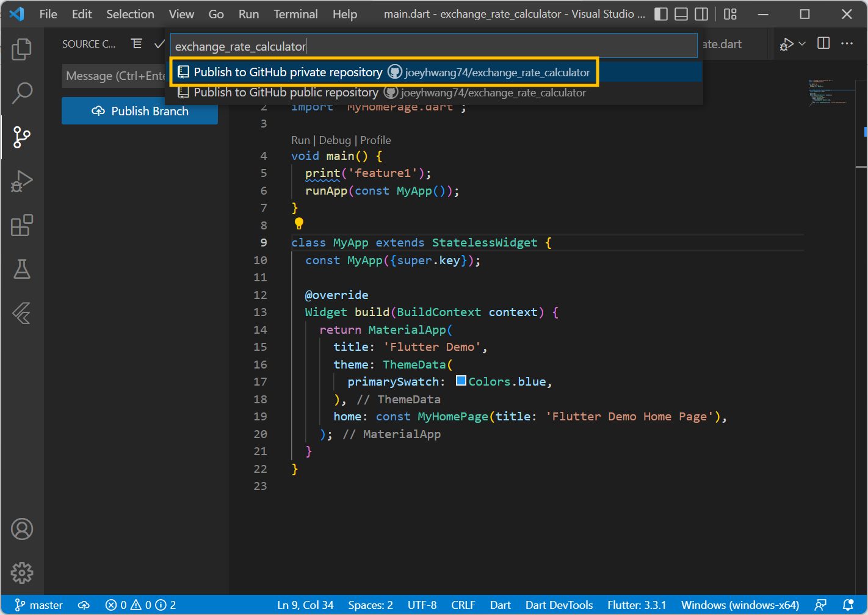Toggle the Panel layout icon
Image resolution: width=868 pixels, height=615 pixels.
pos(681,14)
